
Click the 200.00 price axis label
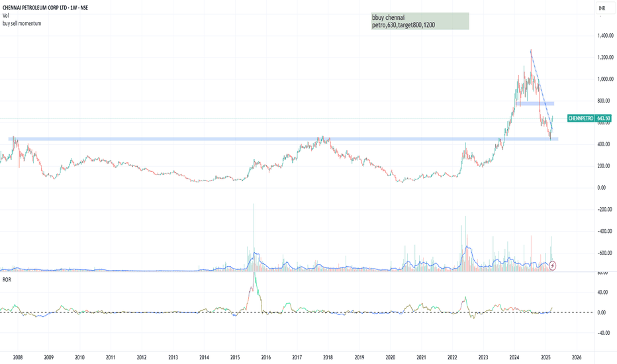604,166
